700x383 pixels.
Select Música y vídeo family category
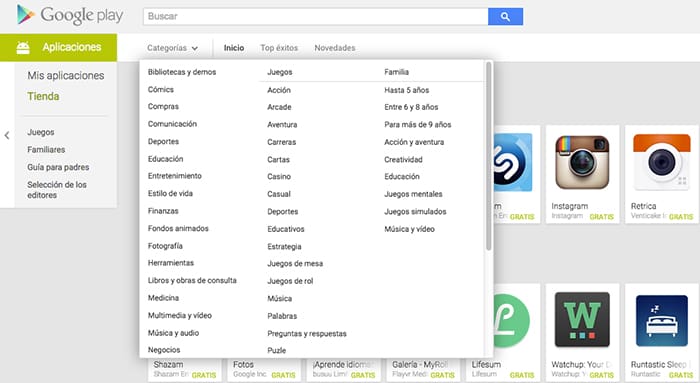click(409, 229)
